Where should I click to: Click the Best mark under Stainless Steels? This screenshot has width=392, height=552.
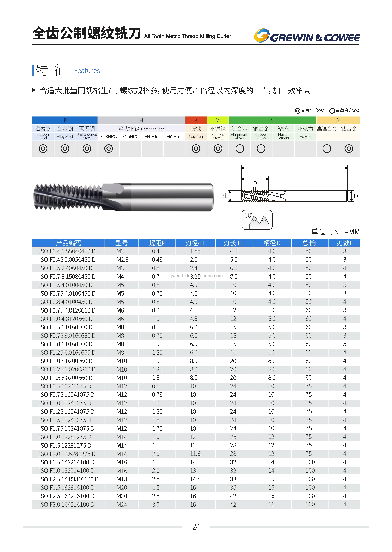click(x=218, y=149)
